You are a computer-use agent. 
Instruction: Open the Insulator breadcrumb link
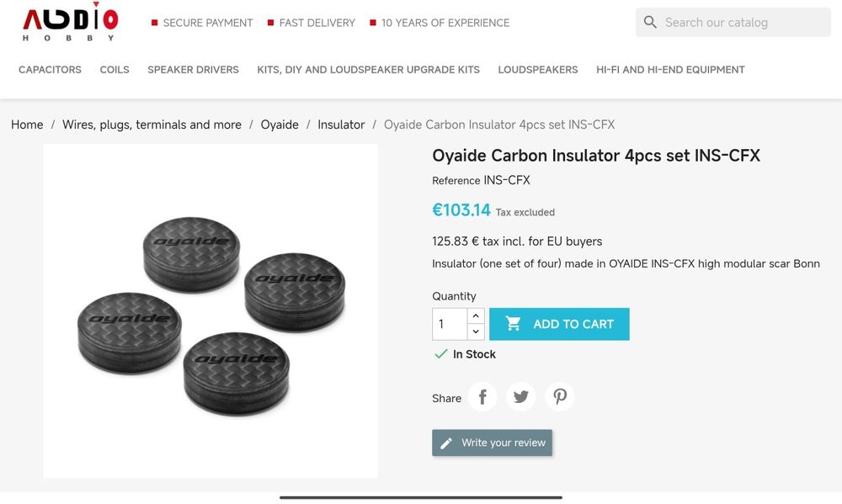[x=341, y=125]
